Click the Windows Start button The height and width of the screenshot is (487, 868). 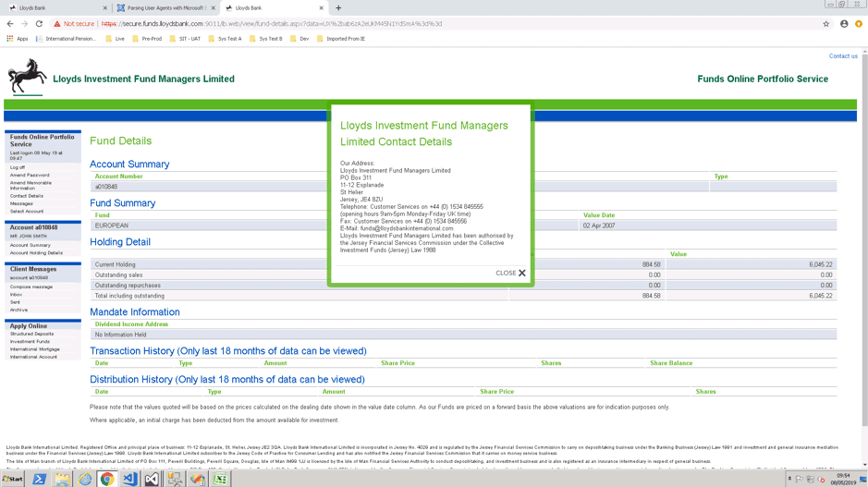(x=13, y=479)
